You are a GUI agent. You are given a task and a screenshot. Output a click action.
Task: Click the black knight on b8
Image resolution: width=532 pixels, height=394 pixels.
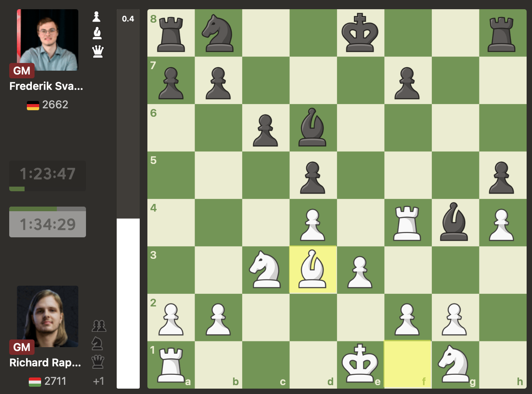218,33
